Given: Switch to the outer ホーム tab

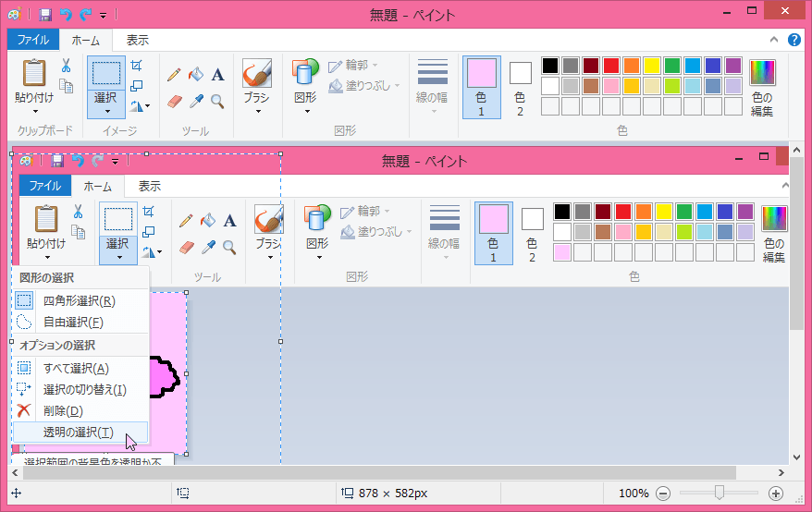Looking at the screenshot, I should click(85, 41).
